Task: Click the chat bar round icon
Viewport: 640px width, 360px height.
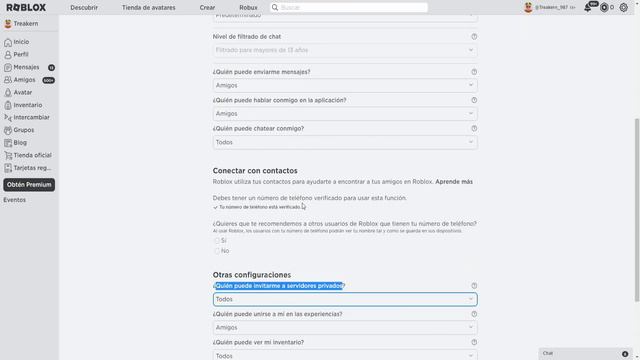Action: 625,354
